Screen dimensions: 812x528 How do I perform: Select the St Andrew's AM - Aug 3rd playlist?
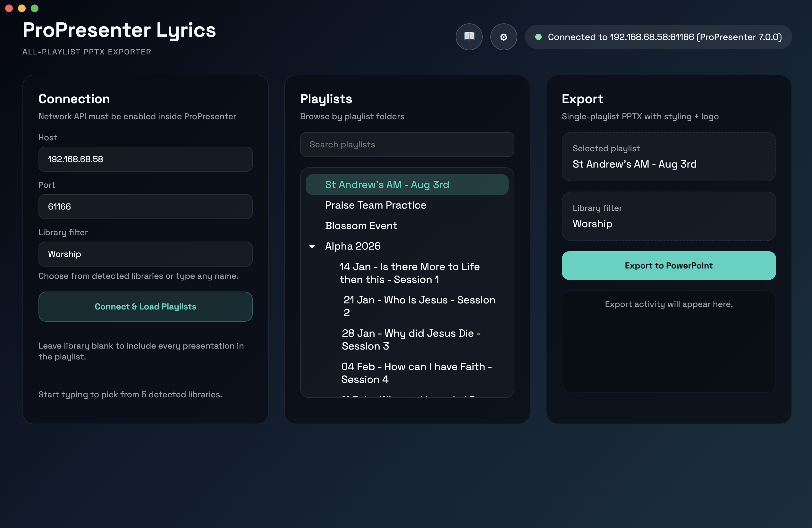click(x=387, y=185)
